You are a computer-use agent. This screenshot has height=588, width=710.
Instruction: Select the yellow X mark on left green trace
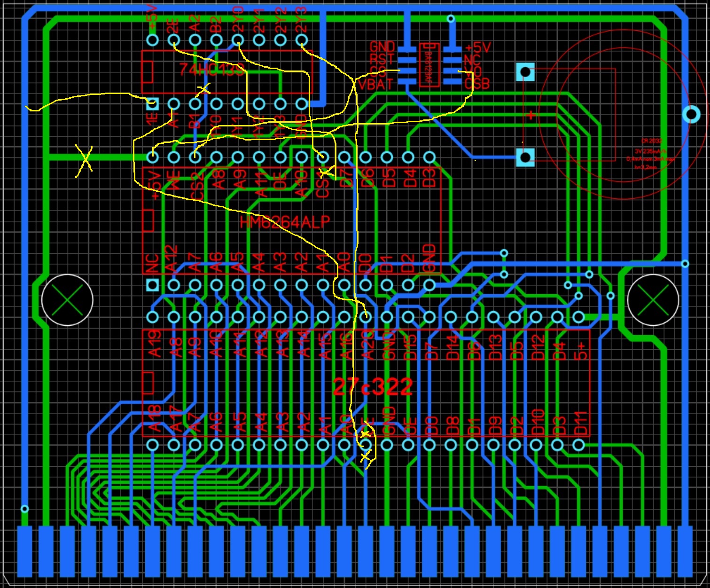coord(85,160)
